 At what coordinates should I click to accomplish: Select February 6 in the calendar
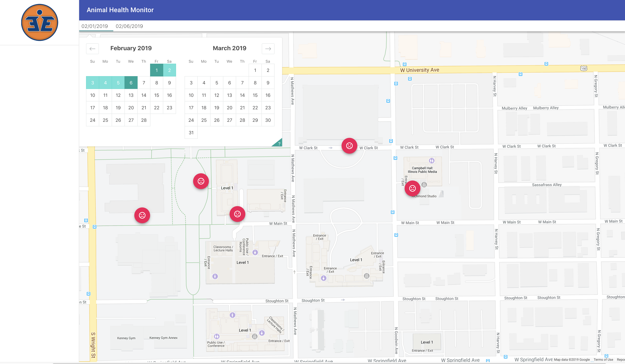131,83
